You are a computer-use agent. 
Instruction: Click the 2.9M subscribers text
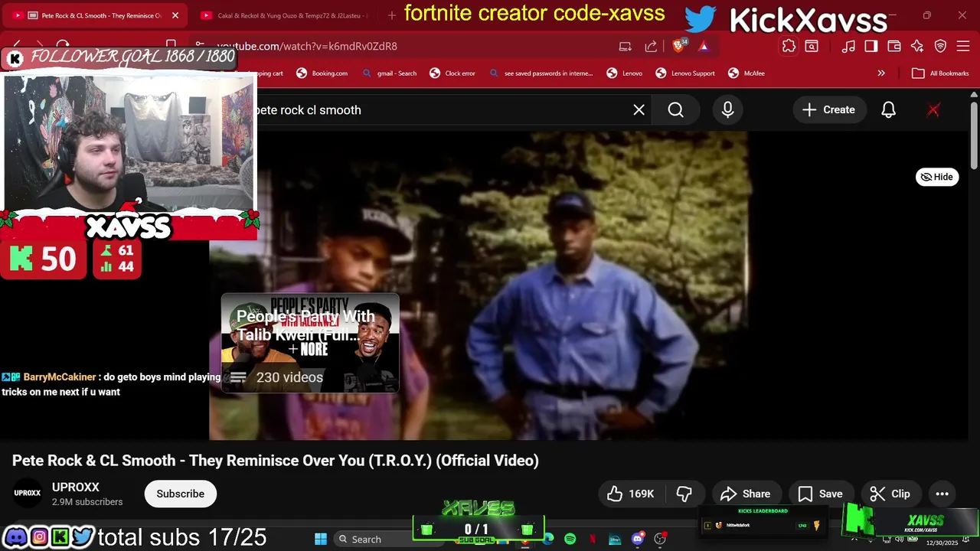point(87,502)
